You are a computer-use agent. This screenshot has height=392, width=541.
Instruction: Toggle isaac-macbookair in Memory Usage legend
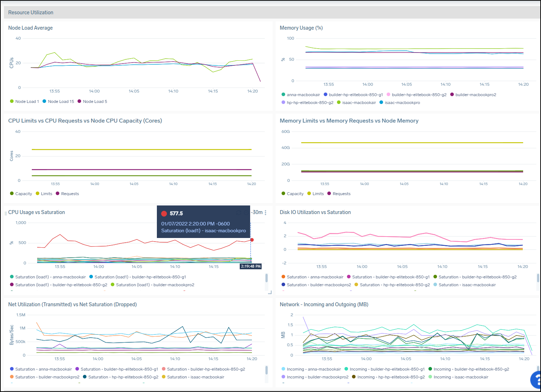pyautogui.click(x=356, y=103)
